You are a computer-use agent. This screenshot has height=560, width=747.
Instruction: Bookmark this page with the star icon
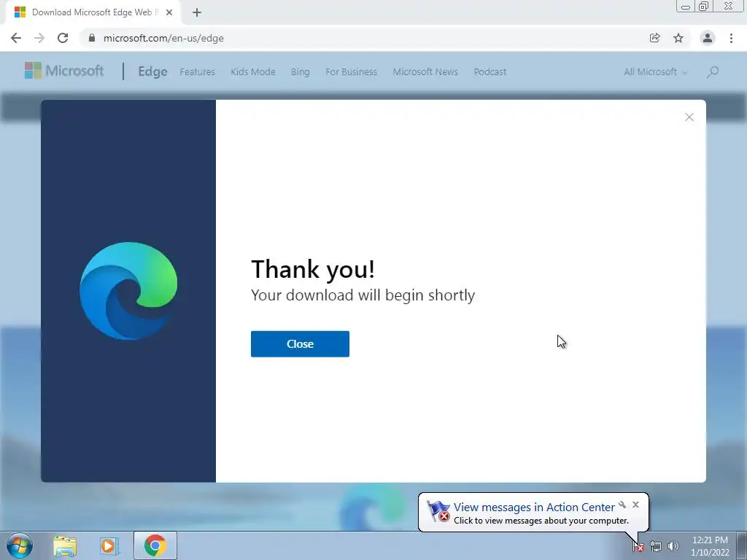[678, 38]
